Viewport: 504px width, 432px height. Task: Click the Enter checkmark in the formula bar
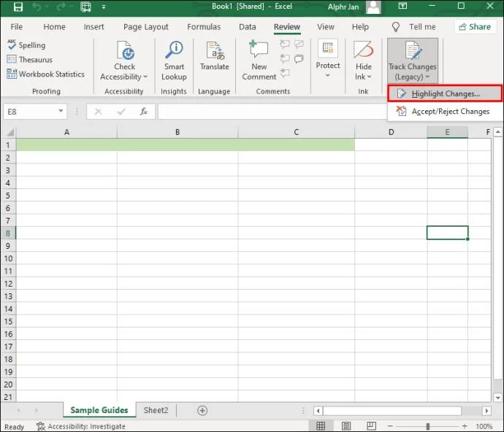click(x=121, y=112)
